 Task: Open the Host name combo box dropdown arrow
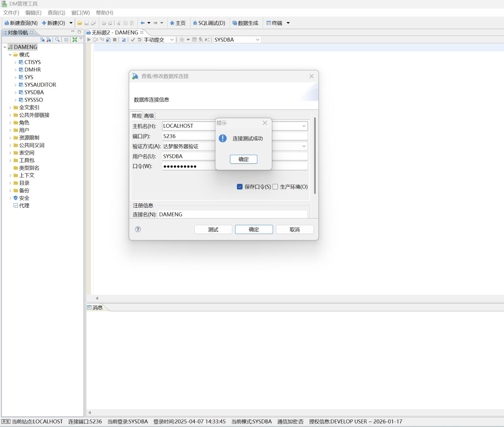point(304,126)
